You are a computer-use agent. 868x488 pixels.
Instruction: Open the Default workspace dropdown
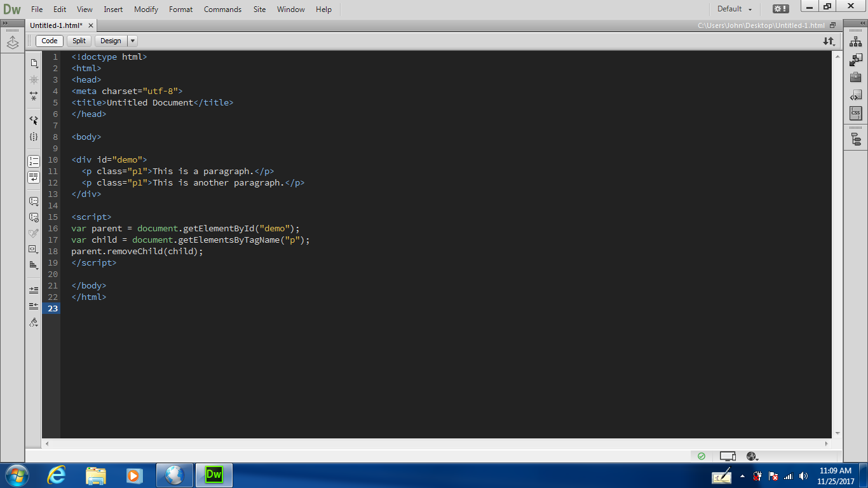pyautogui.click(x=735, y=9)
